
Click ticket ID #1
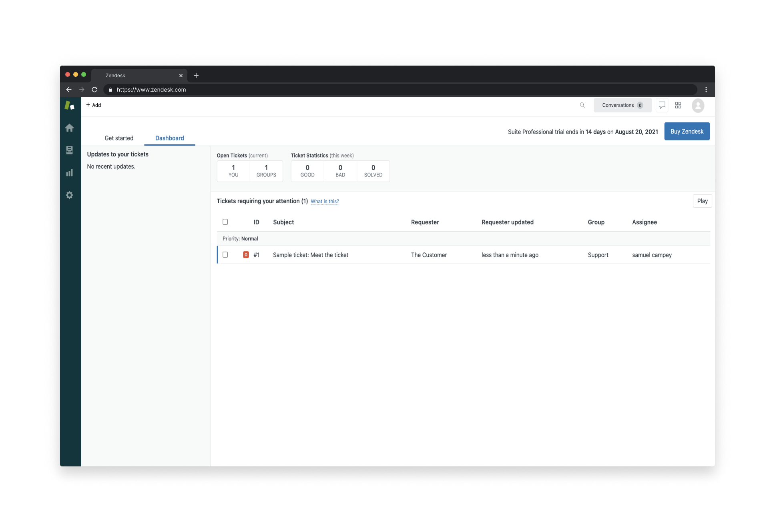pyautogui.click(x=257, y=255)
